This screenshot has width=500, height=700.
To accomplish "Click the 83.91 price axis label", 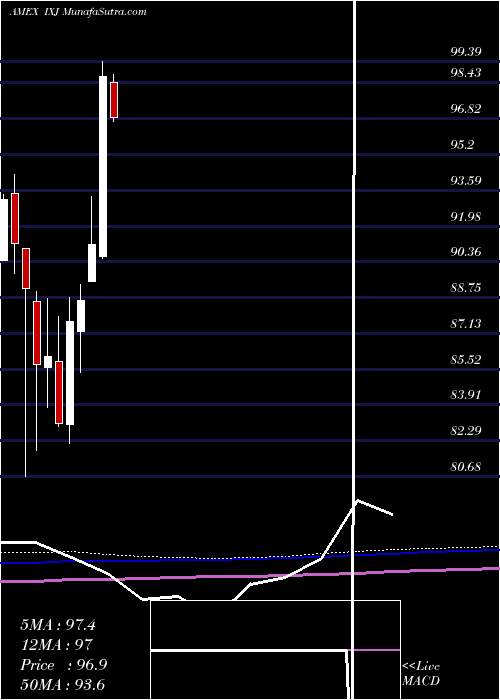I will point(466,395).
